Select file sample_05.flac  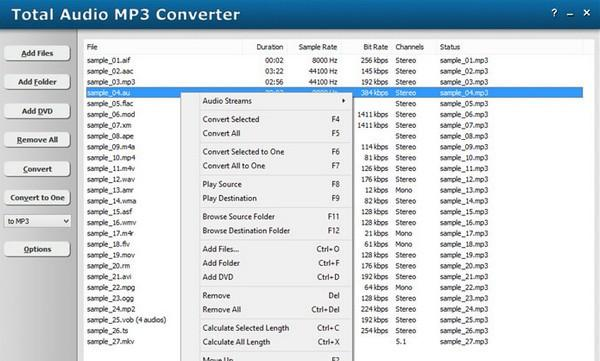click(x=110, y=103)
